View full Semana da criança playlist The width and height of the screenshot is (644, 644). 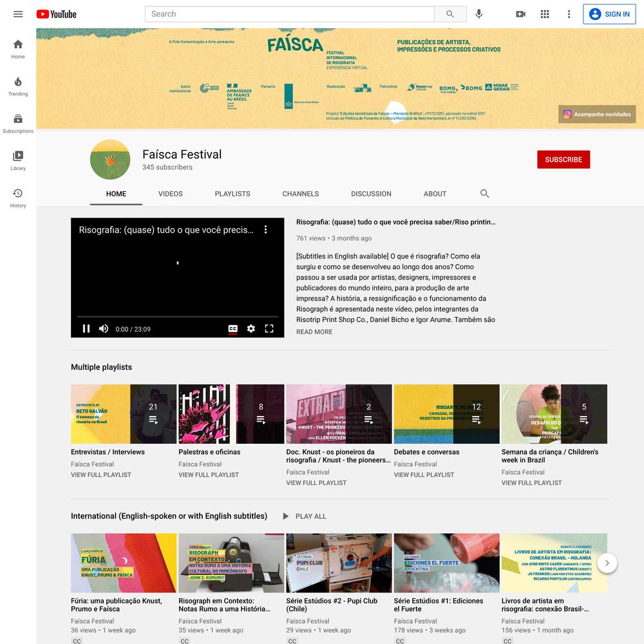[531, 483]
